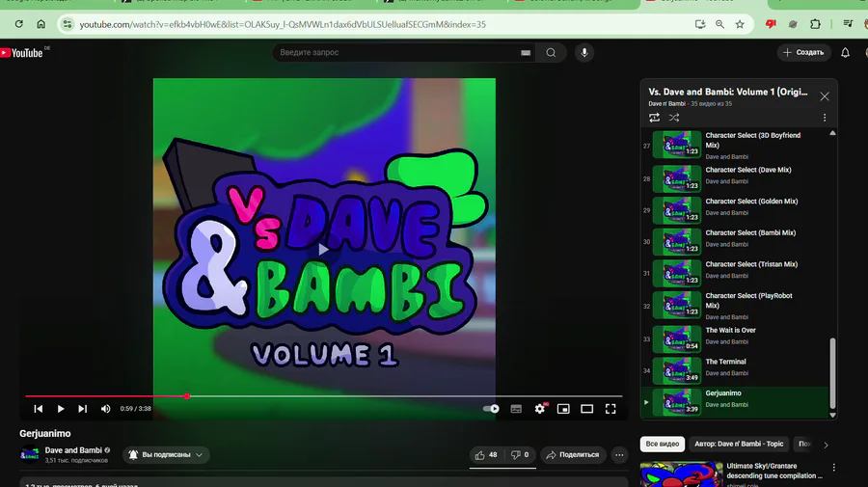Screen dimensions: 868x487
Task: Open media control icon in browser toolbar
Action: pos(848,24)
